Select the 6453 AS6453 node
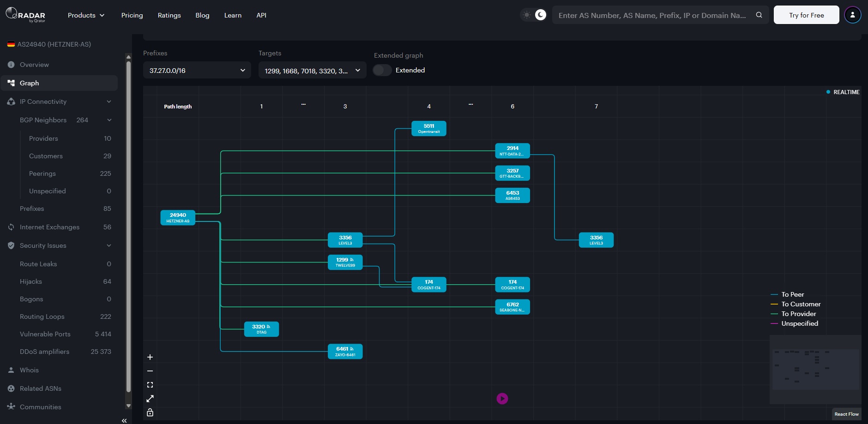This screenshot has width=868, height=424. tap(512, 196)
